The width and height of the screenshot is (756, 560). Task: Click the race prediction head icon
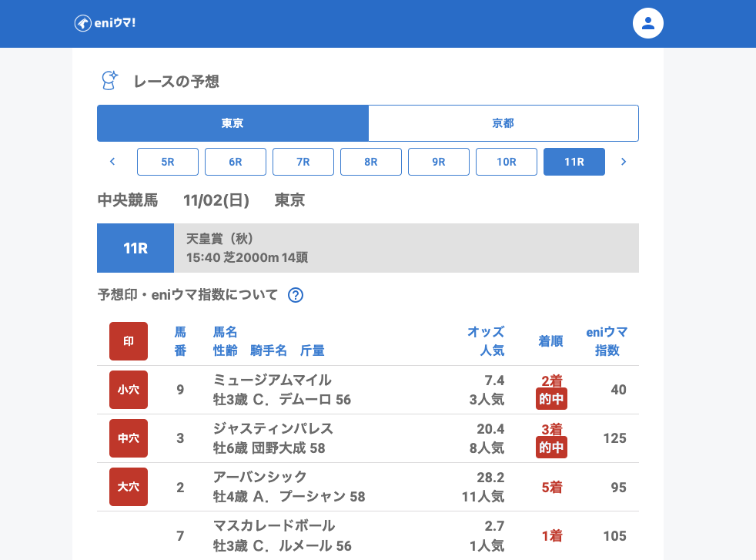(x=110, y=81)
